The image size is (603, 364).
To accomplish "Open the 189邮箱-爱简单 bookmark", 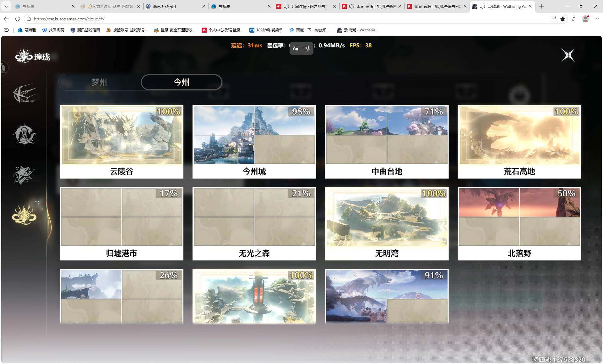I will tap(266, 30).
